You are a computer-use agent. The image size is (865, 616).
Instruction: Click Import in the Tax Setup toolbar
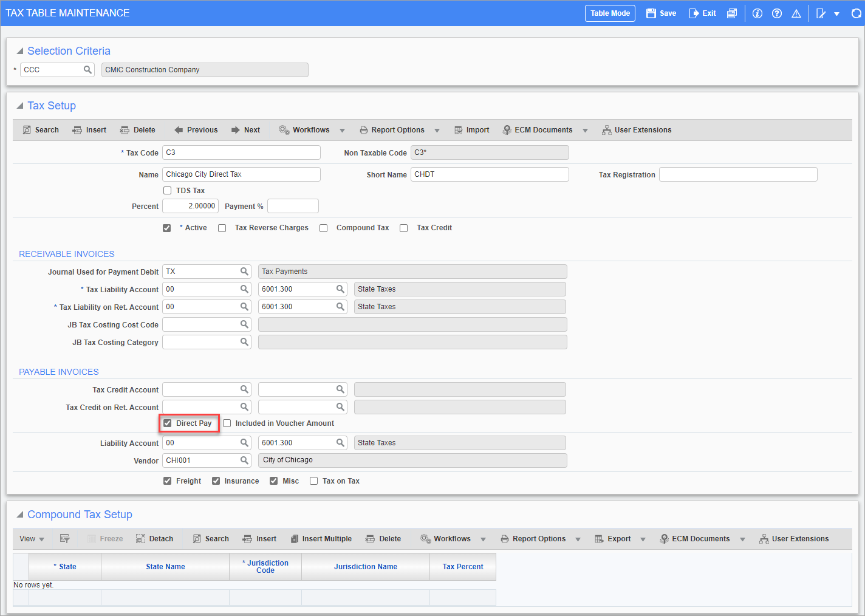pos(471,130)
